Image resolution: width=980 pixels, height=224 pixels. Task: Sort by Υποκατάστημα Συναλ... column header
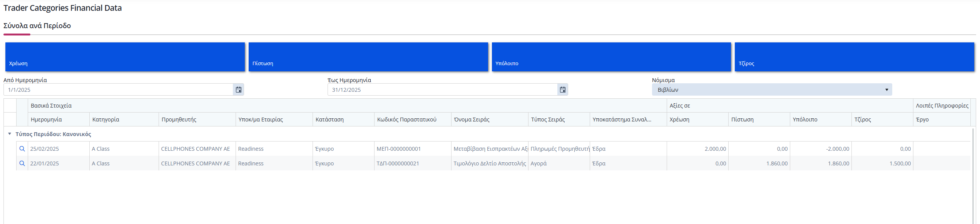click(628, 120)
